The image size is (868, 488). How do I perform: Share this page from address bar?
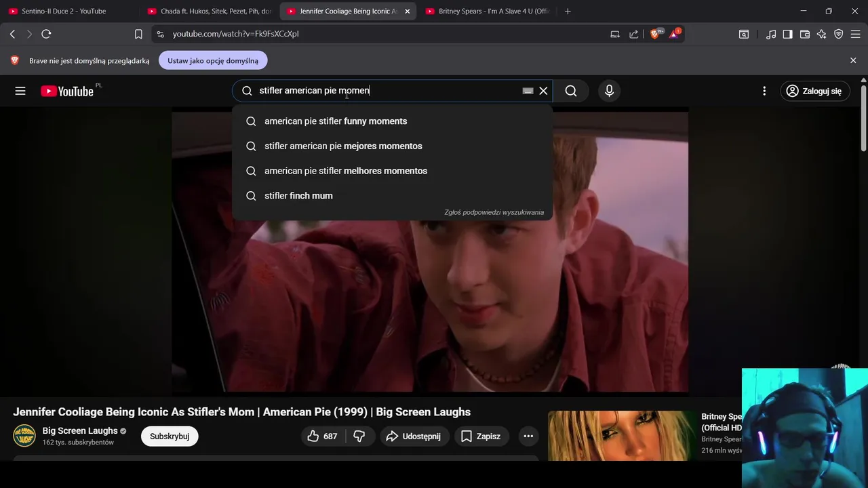(x=633, y=34)
